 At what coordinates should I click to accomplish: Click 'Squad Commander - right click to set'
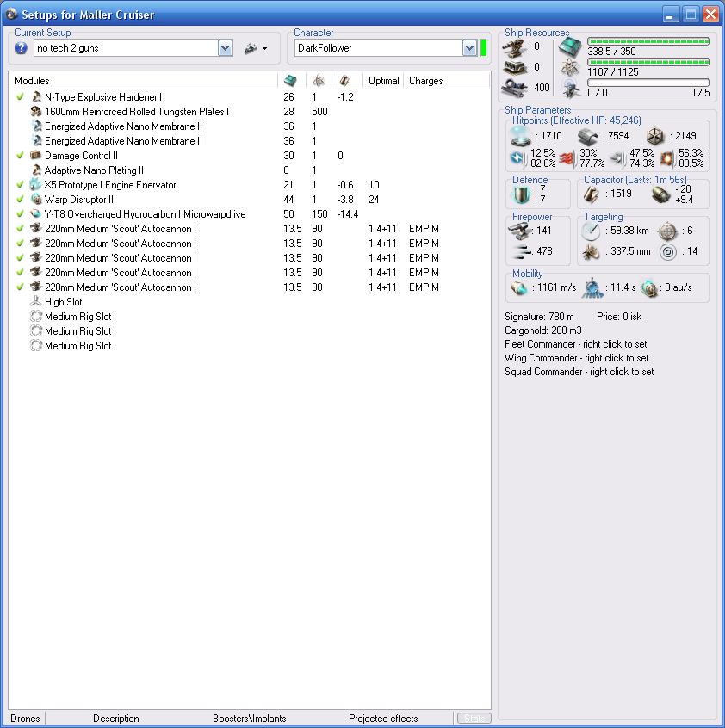(x=579, y=372)
